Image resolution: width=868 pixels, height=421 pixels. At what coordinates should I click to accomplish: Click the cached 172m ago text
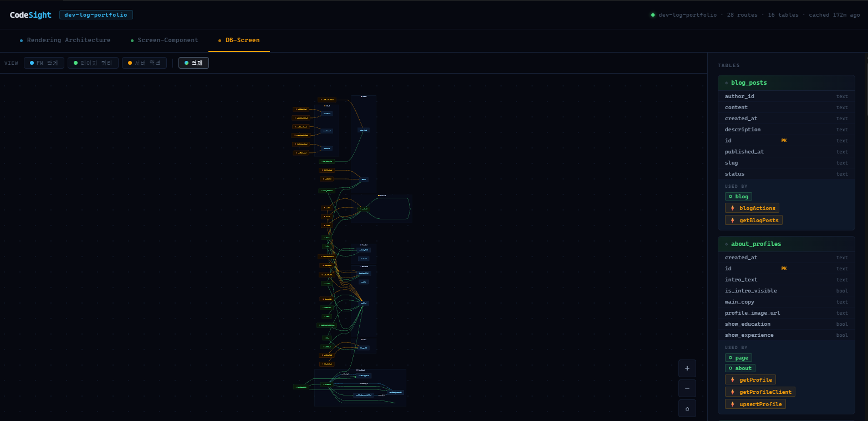click(834, 15)
